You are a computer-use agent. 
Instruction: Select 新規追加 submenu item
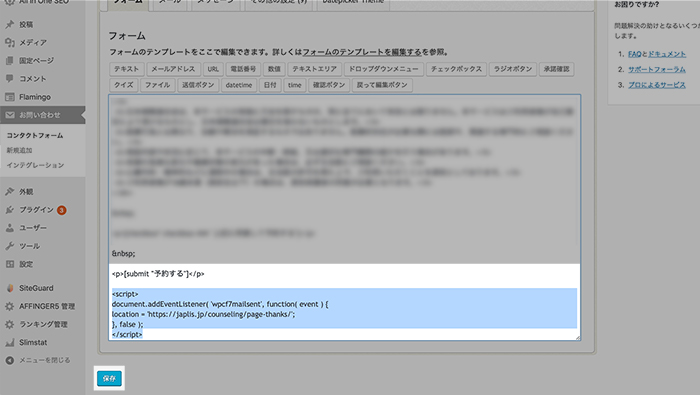(19, 150)
